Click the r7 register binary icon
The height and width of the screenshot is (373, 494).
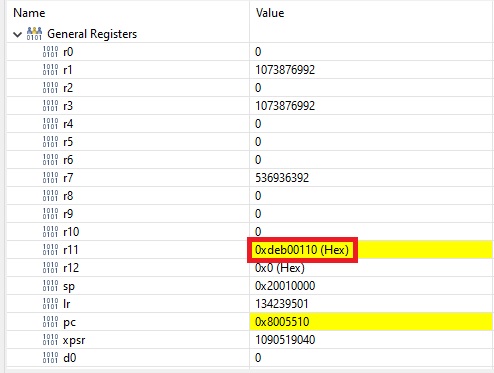pos(50,178)
